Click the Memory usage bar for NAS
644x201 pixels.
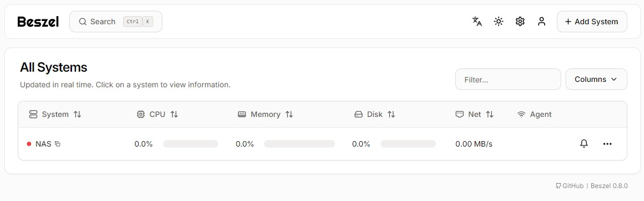point(299,144)
